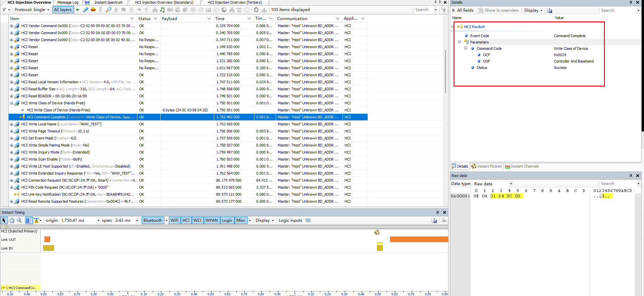
Task: Toggle the Misc filter in Instant Timing
Action: pyautogui.click(x=241, y=220)
